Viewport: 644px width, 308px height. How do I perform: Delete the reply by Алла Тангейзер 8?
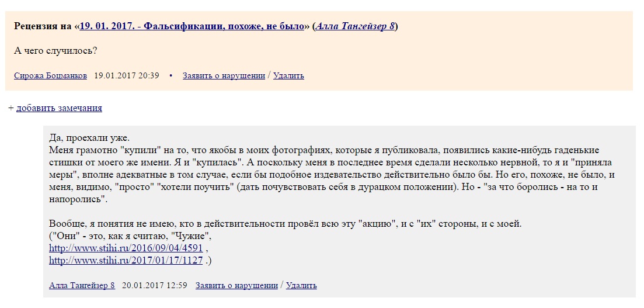coord(301,285)
